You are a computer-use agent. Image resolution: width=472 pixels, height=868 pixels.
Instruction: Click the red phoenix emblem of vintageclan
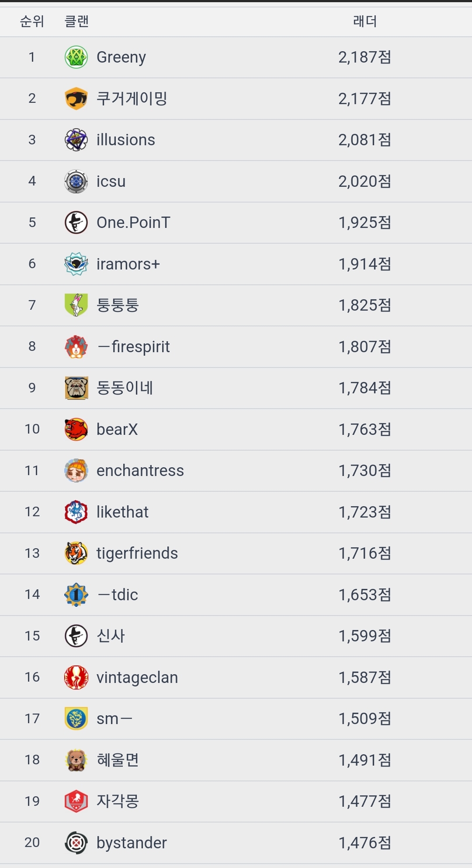(76, 677)
